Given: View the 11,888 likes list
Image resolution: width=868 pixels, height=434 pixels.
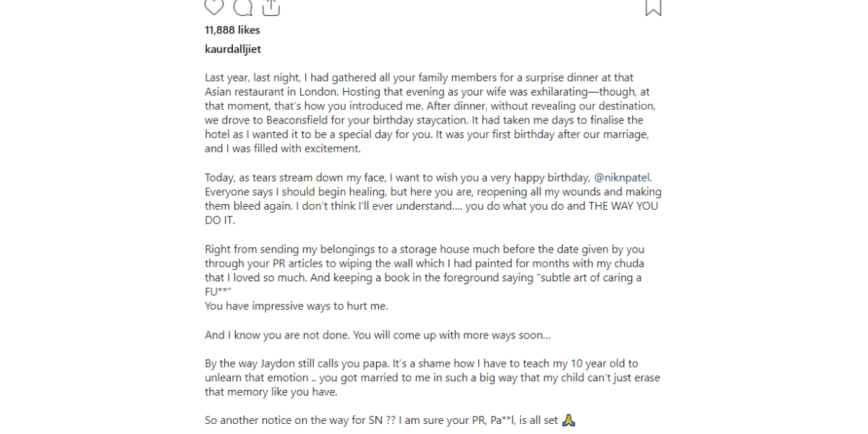Looking at the screenshot, I should tap(232, 30).
